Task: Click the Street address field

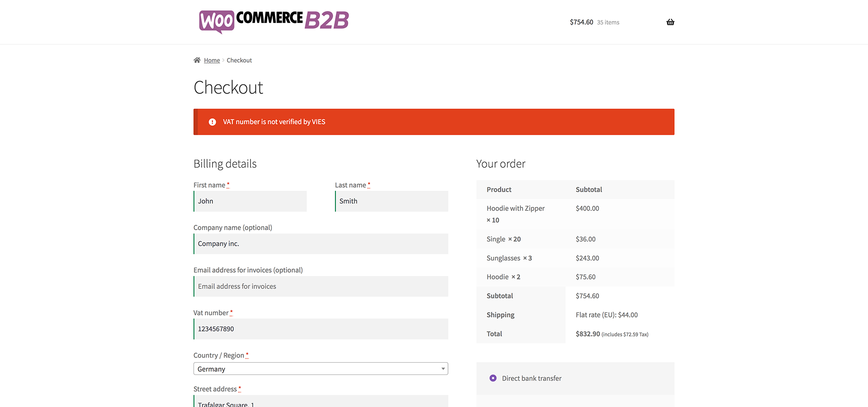Action: point(321,402)
